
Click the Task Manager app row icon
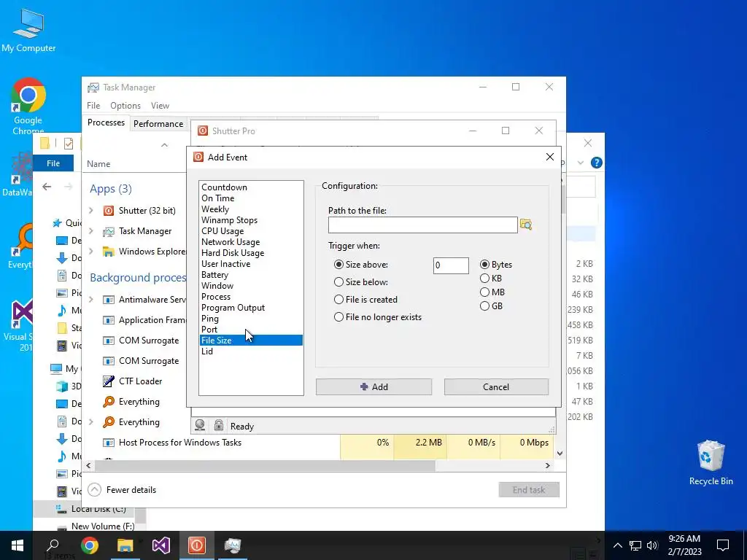[109, 231]
